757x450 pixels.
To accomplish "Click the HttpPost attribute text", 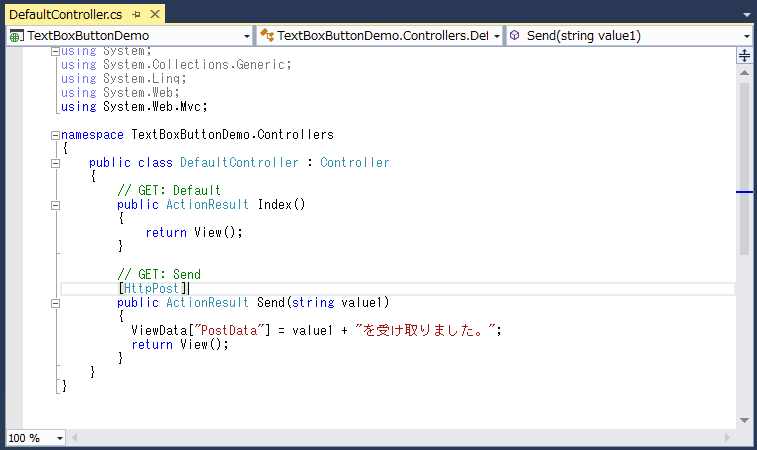I will point(151,288).
